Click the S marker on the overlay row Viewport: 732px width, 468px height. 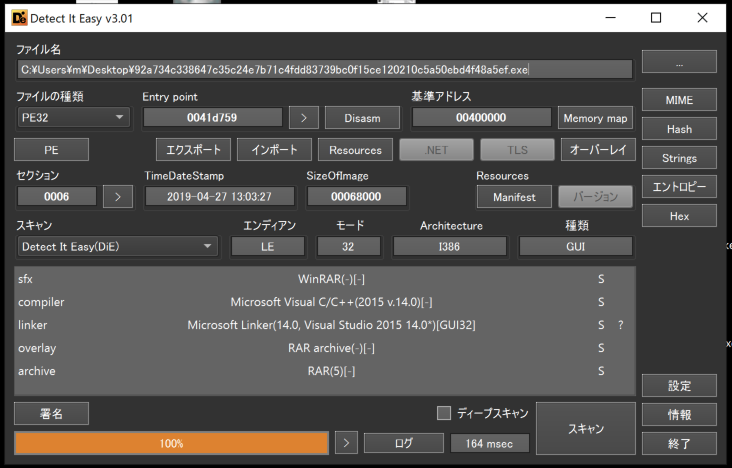click(x=601, y=348)
